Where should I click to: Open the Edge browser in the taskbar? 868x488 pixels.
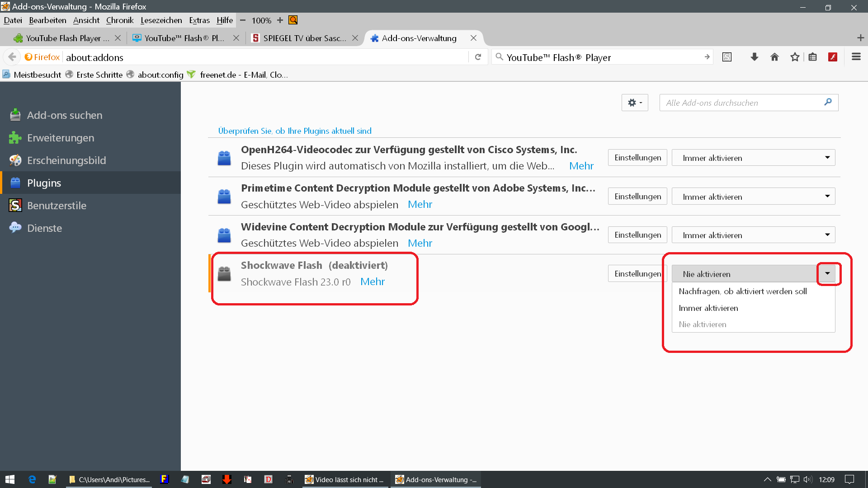tap(32, 479)
